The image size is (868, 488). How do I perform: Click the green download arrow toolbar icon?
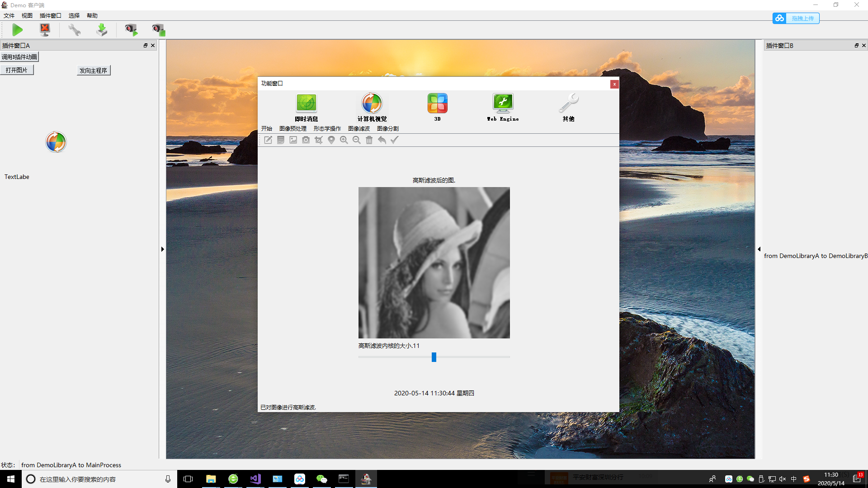click(x=102, y=30)
